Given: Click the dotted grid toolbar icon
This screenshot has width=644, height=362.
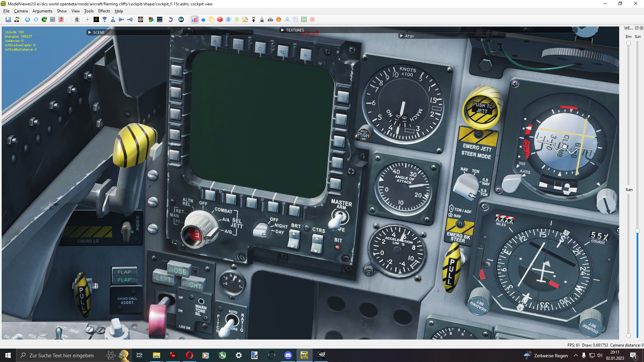Looking at the screenshot, I should (296, 19).
